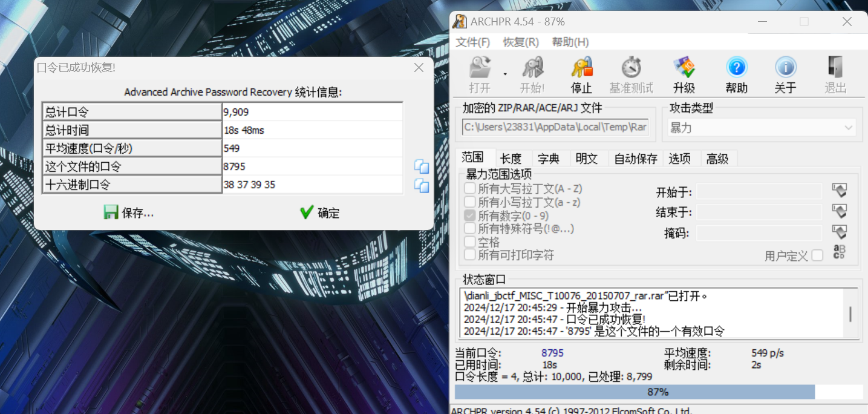Click the 状态窗口 log scrollbar
Screen dimensions: 868x414
(x=850, y=313)
